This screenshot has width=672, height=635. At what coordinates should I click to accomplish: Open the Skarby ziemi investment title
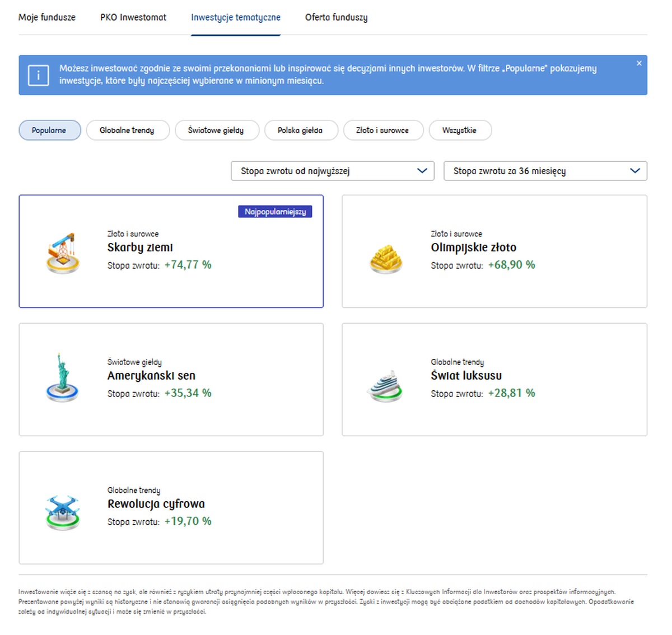pyautogui.click(x=140, y=248)
